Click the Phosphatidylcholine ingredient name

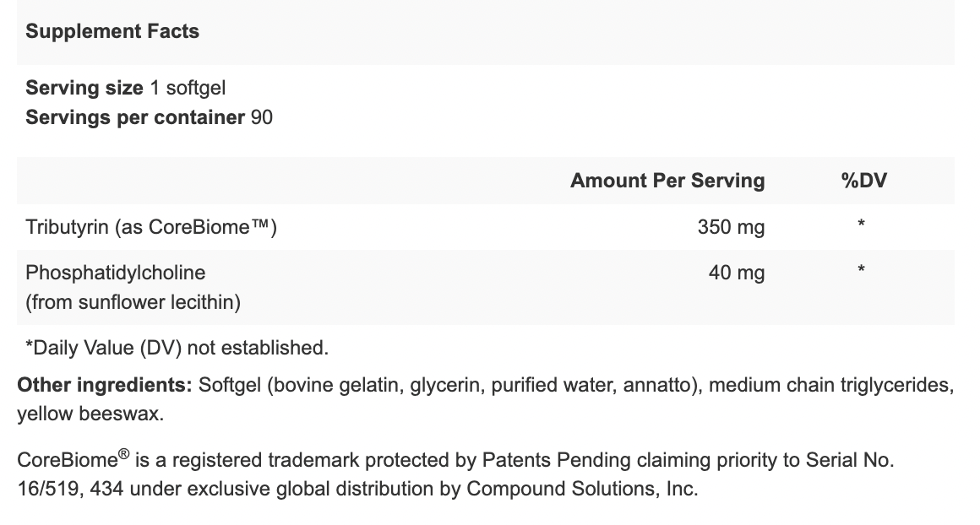(116, 273)
